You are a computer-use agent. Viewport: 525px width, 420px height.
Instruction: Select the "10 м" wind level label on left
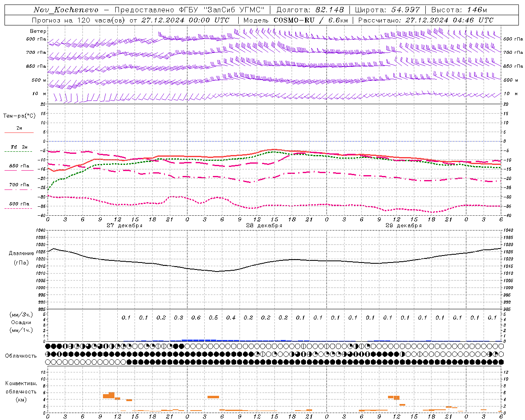(x=39, y=94)
